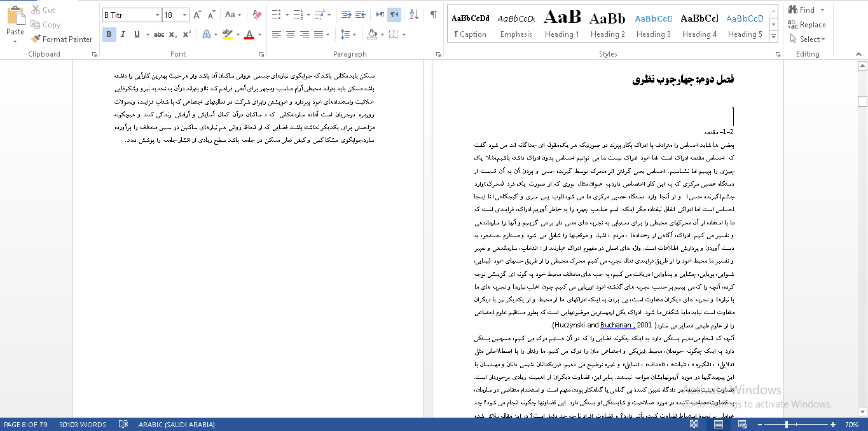This screenshot has width=868, height=431.
Task: Copy selection using the Copy button
Action: point(45,25)
